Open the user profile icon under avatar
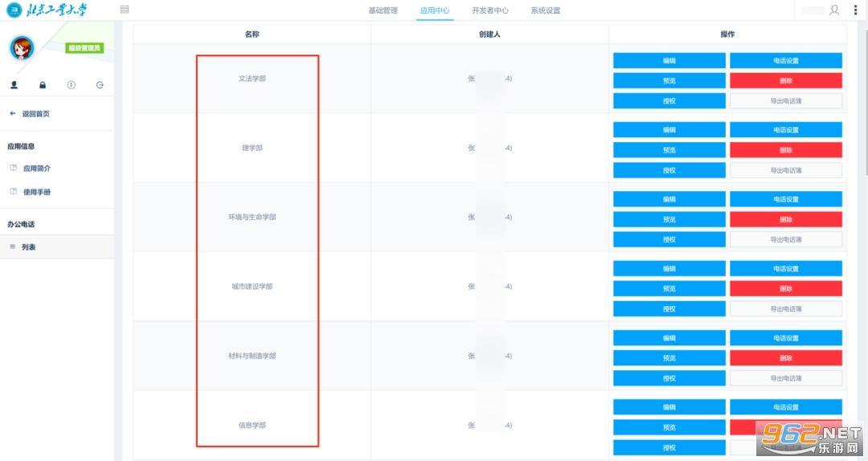Image resolution: width=868 pixels, height=461 pixels. [14, 85]
